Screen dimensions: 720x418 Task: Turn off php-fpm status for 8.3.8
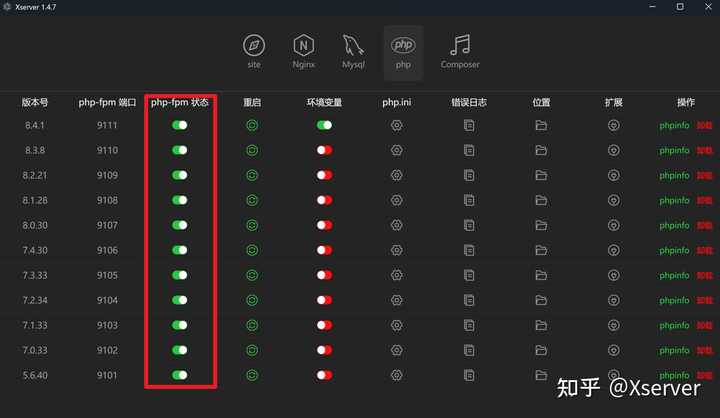[x=180, y=150]
